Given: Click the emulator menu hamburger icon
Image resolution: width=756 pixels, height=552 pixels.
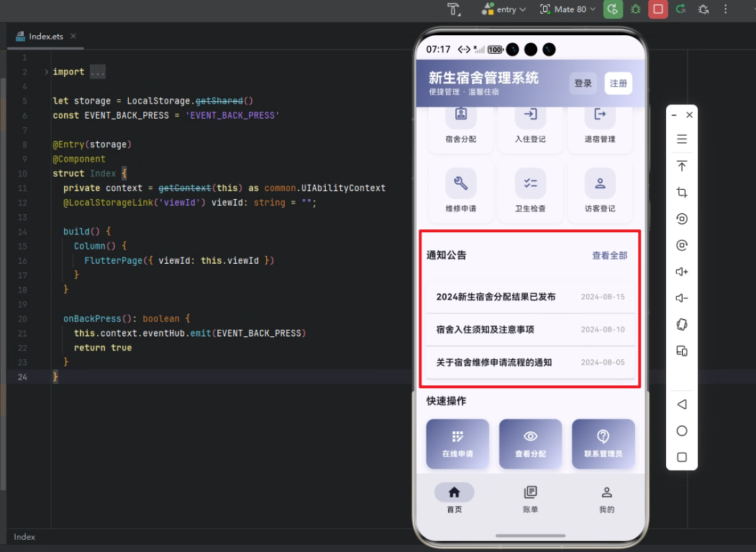Looking at the screenshot, I should pos(682,139).
